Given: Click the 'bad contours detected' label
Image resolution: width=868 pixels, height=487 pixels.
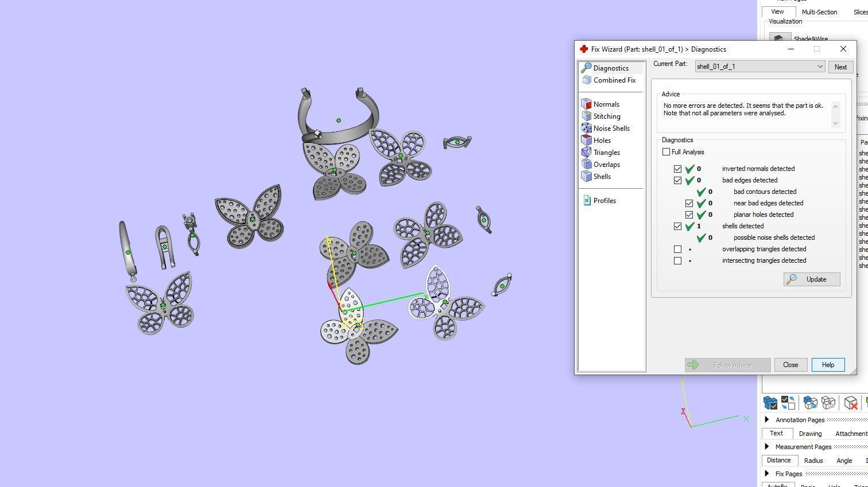Looking at the screenshot, I should (765, 192).
